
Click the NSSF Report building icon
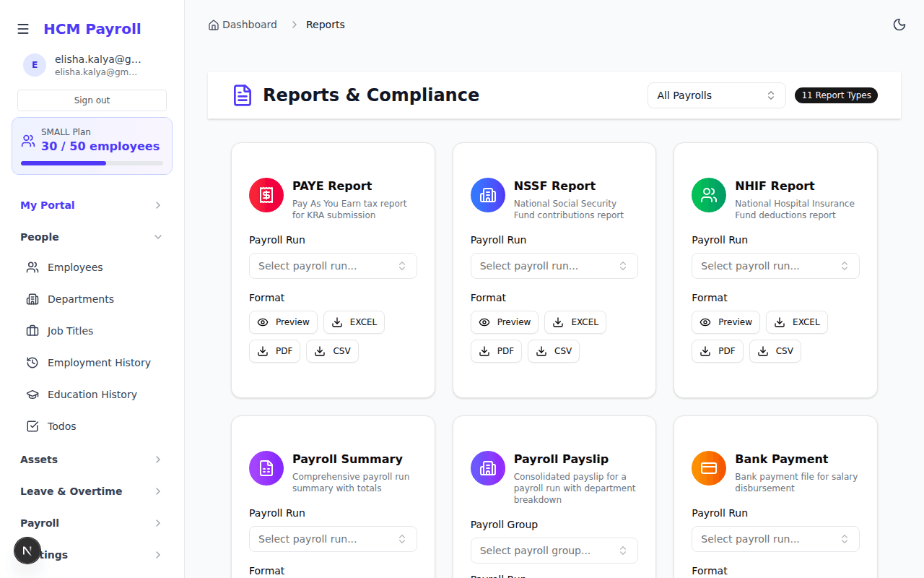coord(487,195)
